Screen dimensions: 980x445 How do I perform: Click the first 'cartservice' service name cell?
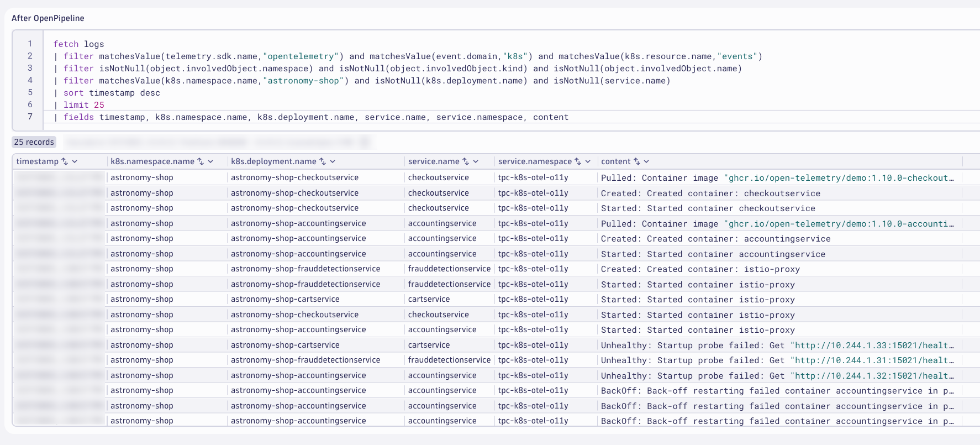[429, 299]
